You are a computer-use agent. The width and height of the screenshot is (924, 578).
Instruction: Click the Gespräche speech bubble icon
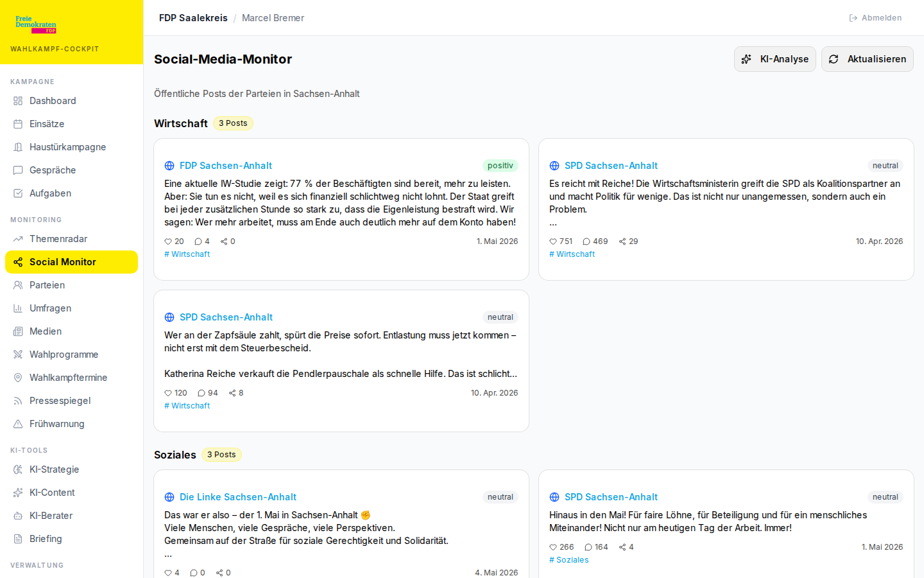click(18, 170)
